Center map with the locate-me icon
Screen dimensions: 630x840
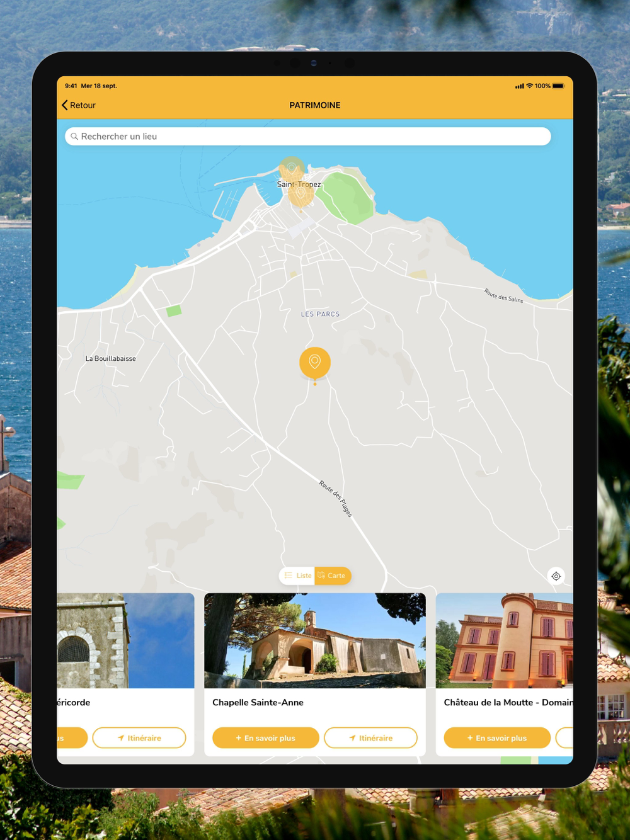[x=556, y=576]
